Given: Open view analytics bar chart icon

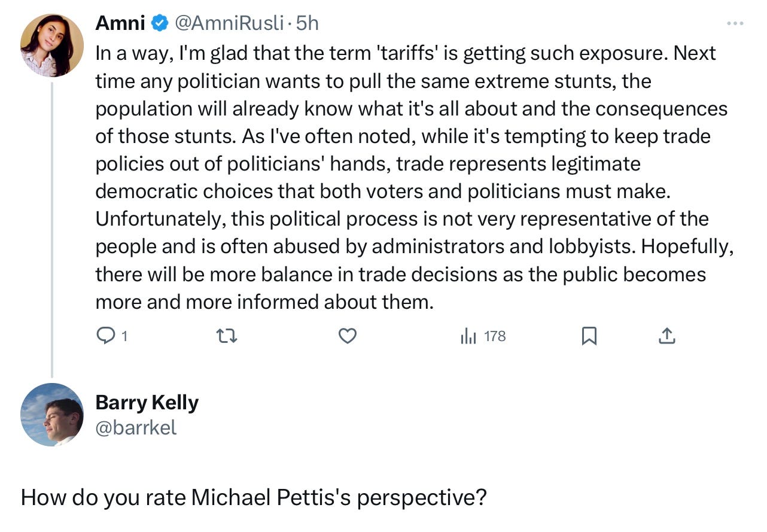Looking at the screenshot, I should pos(468,337).
